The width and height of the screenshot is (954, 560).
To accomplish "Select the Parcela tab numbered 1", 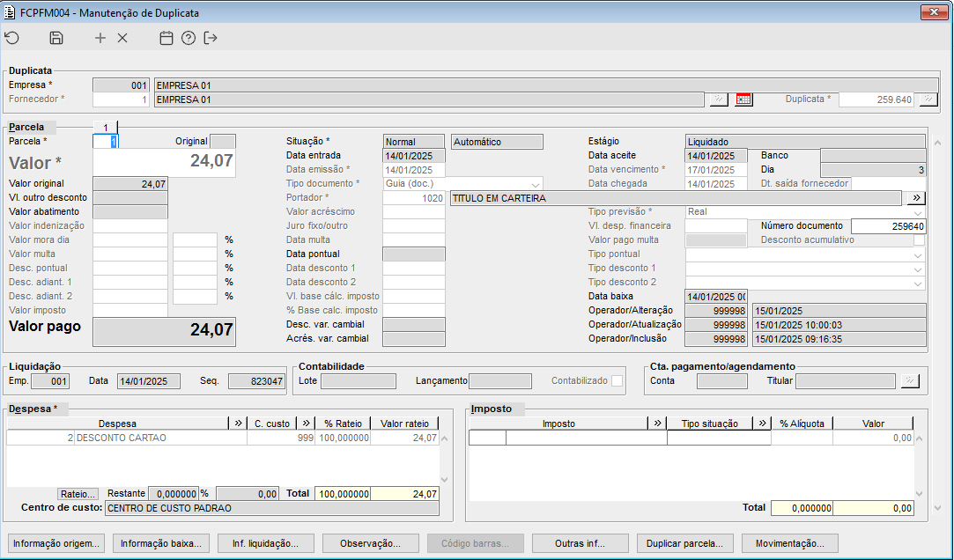I will point(105,127).
